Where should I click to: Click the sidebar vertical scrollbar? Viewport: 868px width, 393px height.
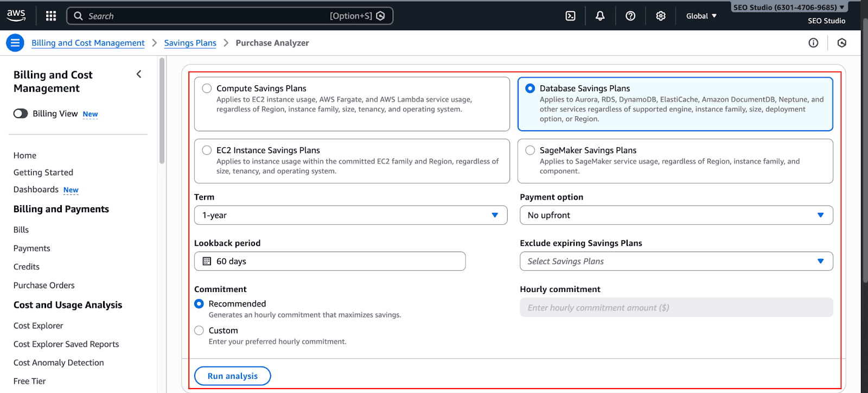(162, 111)
